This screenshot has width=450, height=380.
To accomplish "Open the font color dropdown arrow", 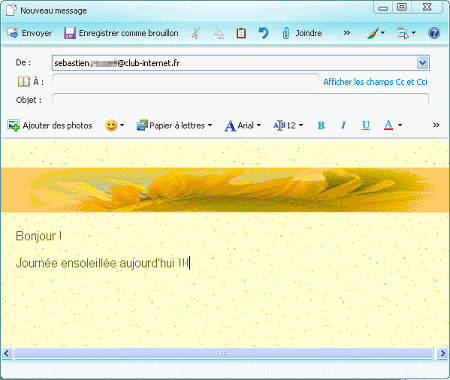I will point(400,125).
